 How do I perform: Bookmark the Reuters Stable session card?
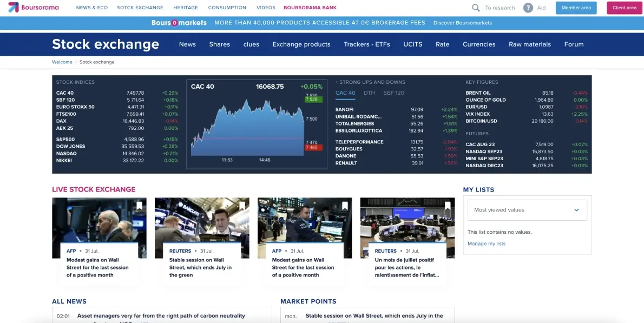pos(242,206)
